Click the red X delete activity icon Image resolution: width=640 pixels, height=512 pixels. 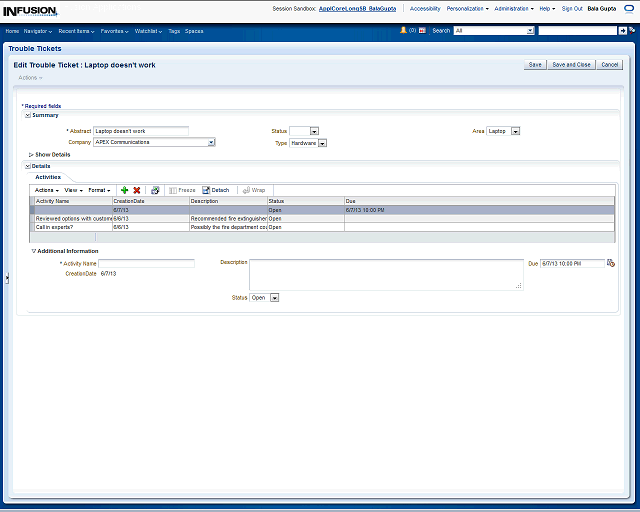[x=137, y=190]
